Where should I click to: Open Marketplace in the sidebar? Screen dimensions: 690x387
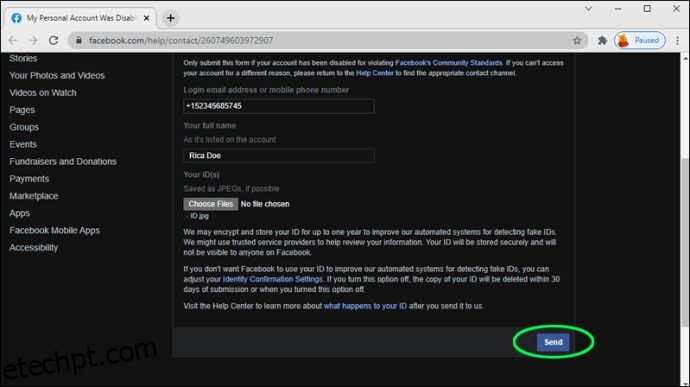coord(33,195)
